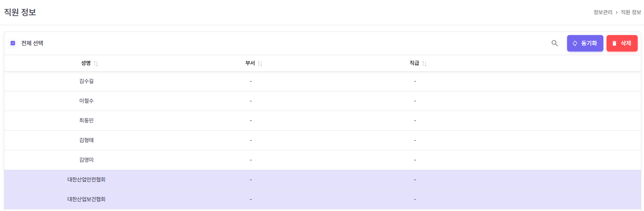The width and height of the screenshot is (644, 211).
Task: Click the 전체 선택 label text
Action: click(x=32, y=43)
